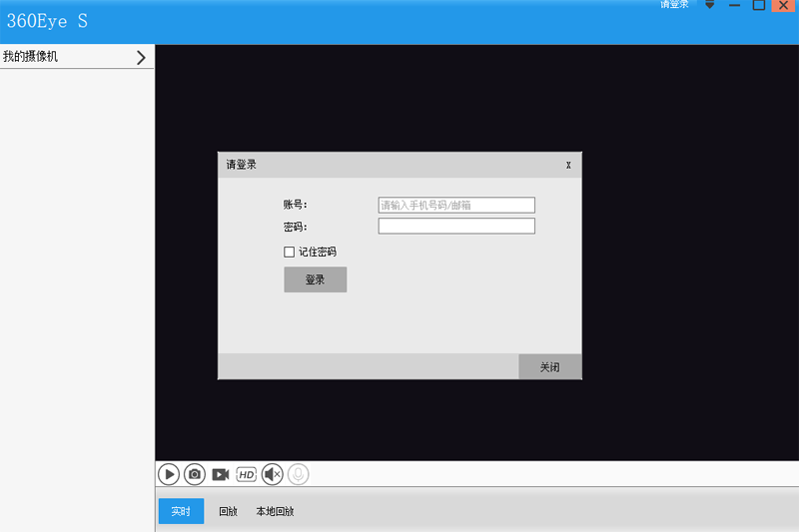Screen dimensions: 799x532
Task: Open the title bar dropdown menu arrow
Action: pyautogui.click(x=709, y=5)
